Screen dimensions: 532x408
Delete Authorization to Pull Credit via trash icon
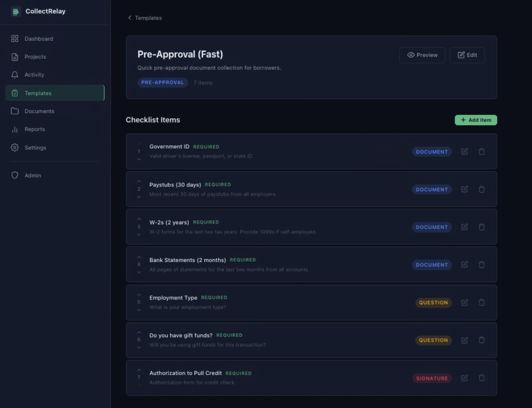point(482,378)
